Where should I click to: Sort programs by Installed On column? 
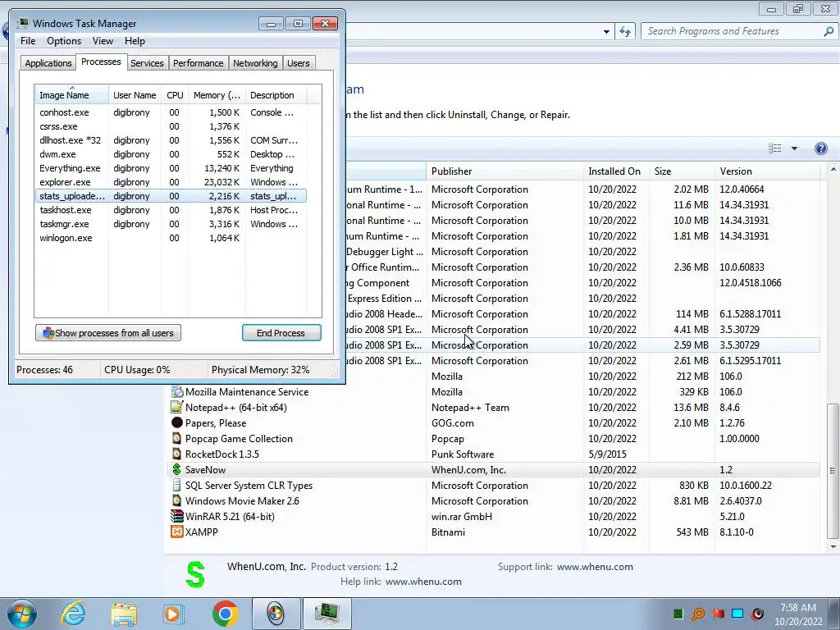point(616,171)
